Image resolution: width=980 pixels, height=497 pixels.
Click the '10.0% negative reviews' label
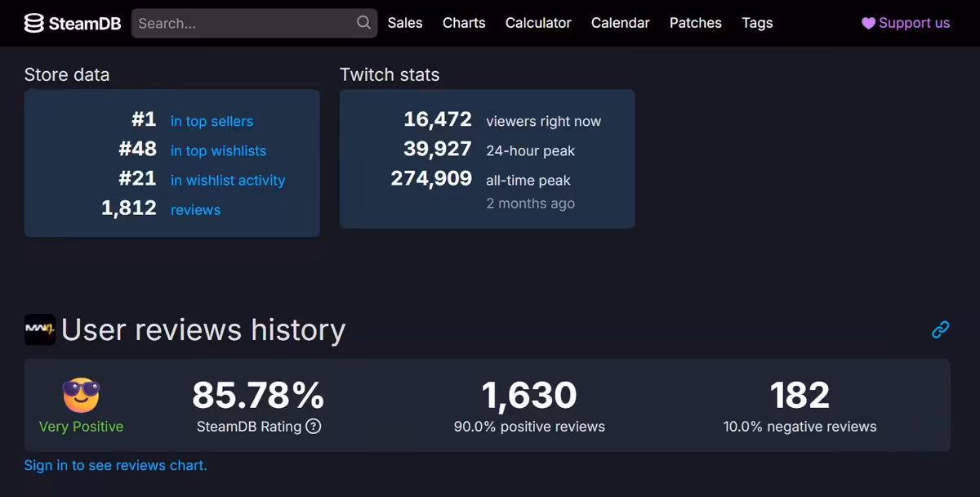pos(800,426)
